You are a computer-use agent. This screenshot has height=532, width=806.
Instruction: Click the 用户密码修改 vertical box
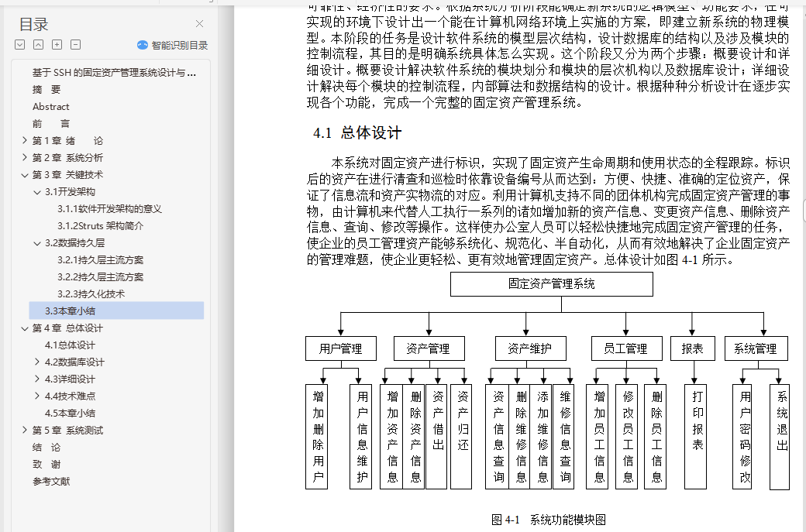pos(742,437)
